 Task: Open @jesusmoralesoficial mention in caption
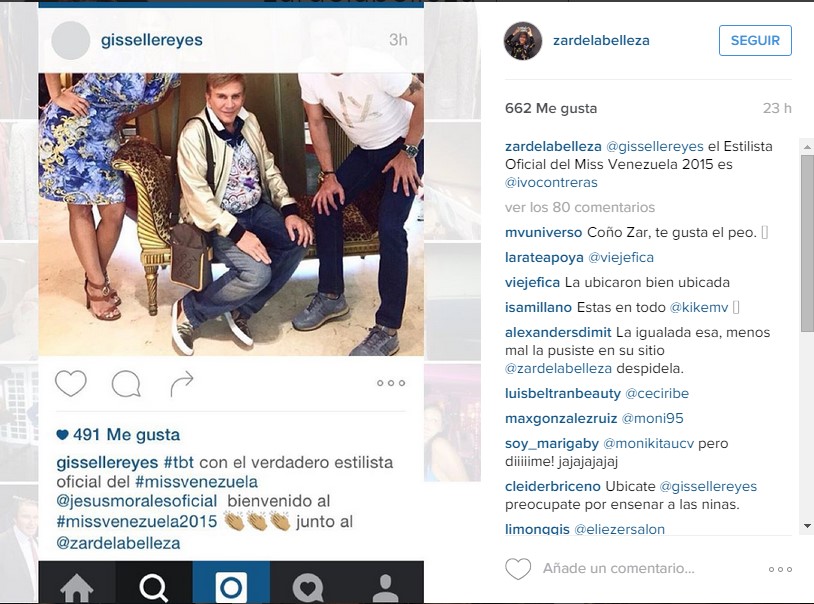137,501
